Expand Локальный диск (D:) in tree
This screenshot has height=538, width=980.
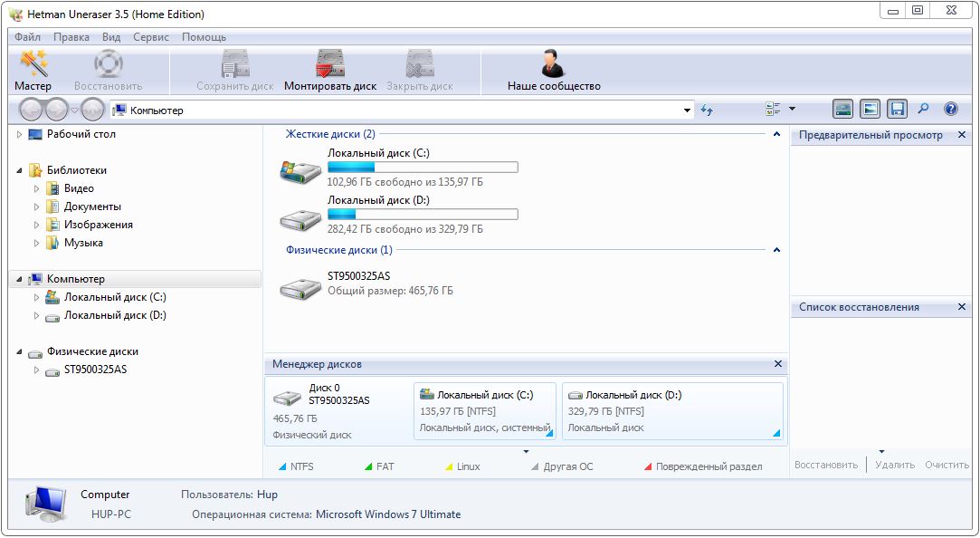click(x=36, y=316)
